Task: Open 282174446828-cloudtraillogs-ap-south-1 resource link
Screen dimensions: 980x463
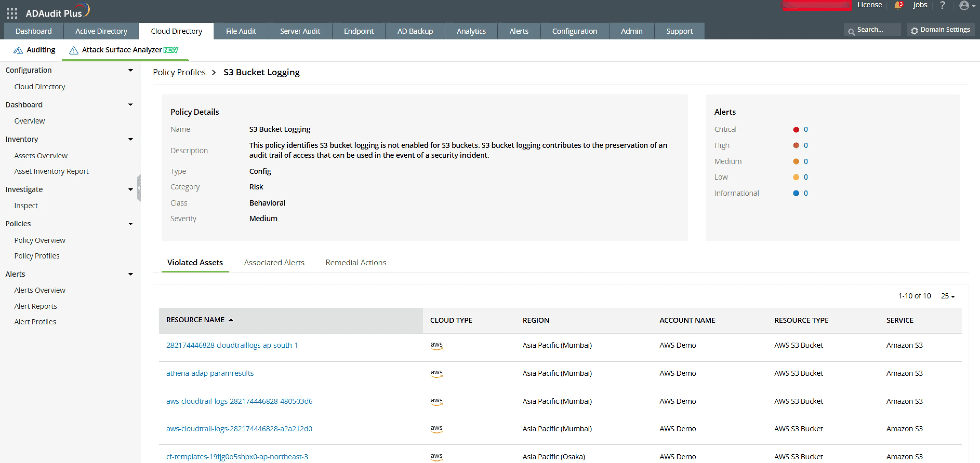Action: tap(232, 345)
